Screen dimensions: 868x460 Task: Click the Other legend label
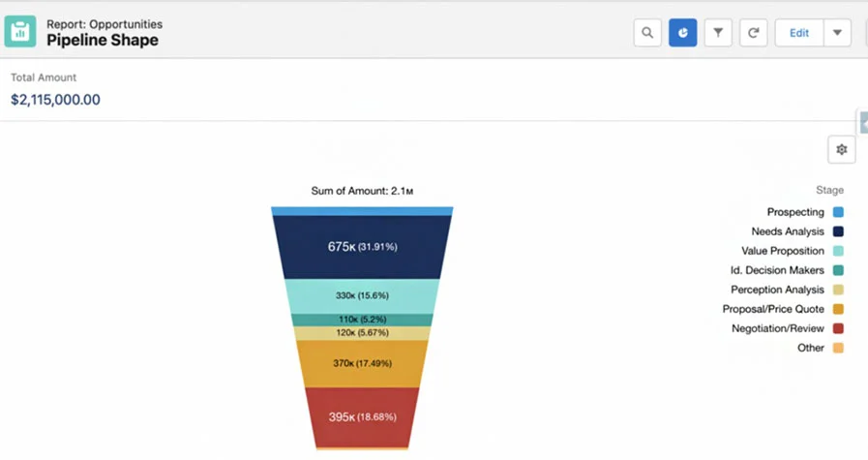tap(811, 348)
